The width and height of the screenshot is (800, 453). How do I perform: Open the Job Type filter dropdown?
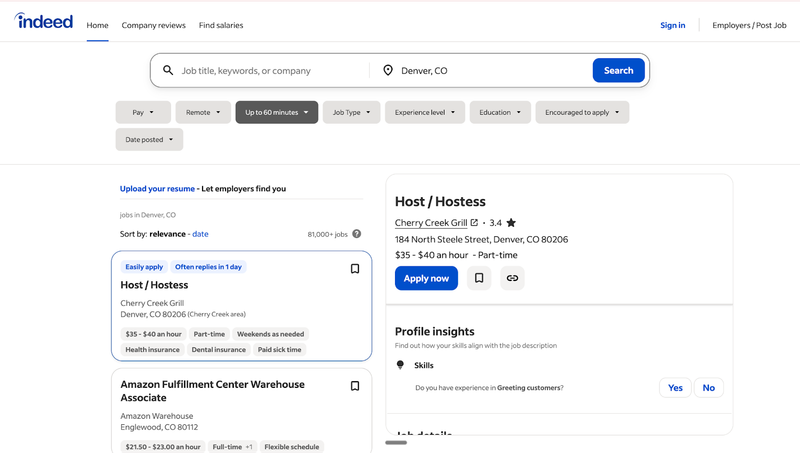[x=351, y=113]
